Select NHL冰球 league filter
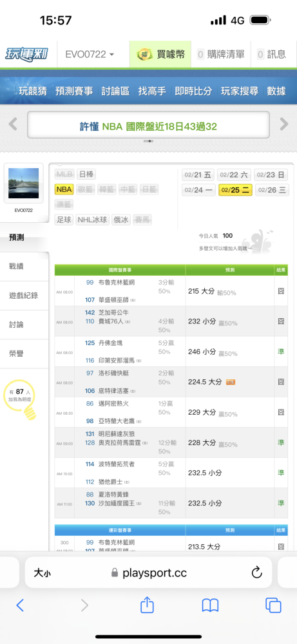Viewport: 297px width, 644px height. [93, 220]
